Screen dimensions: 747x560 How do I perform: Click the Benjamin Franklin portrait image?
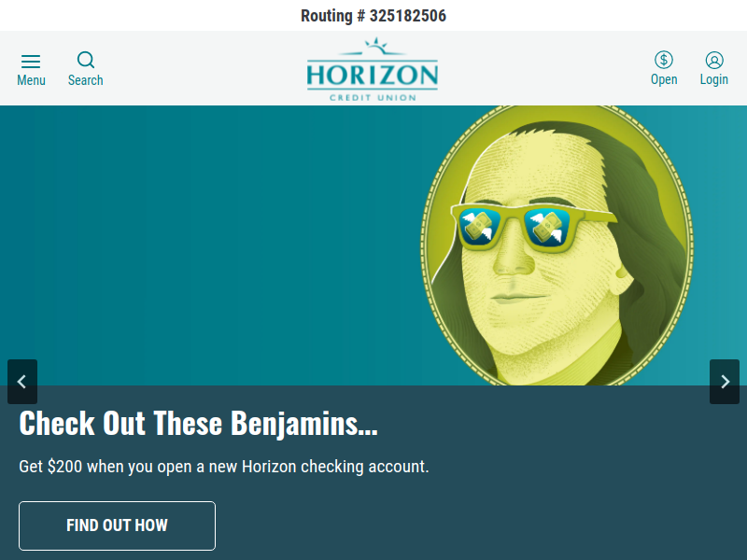tap(557, 245)
